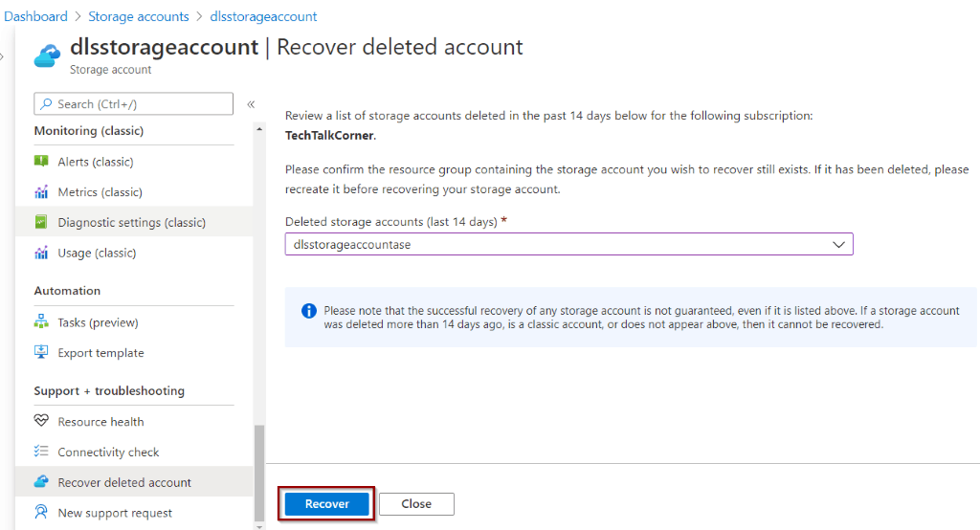Image resolution: width=980 pixels, height=530 pixels.
Task: Collapse the sidebar with the double chevron
Action: coord(251,104)
